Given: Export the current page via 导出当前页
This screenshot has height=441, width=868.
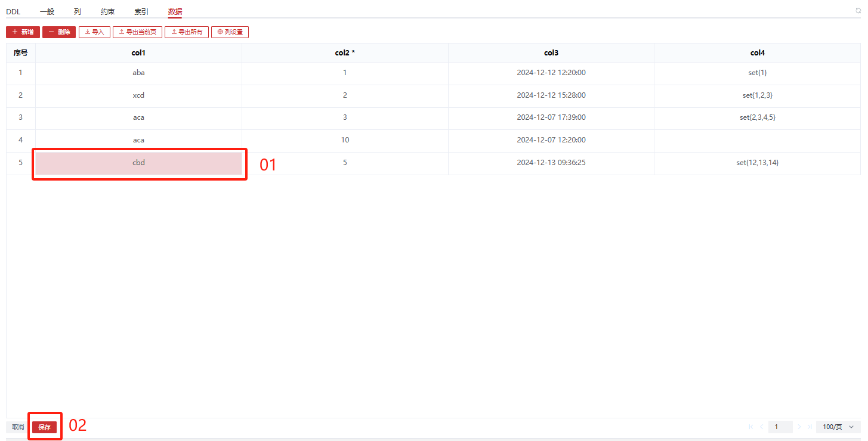Looking at the screenshot, I should click(137, 32).
